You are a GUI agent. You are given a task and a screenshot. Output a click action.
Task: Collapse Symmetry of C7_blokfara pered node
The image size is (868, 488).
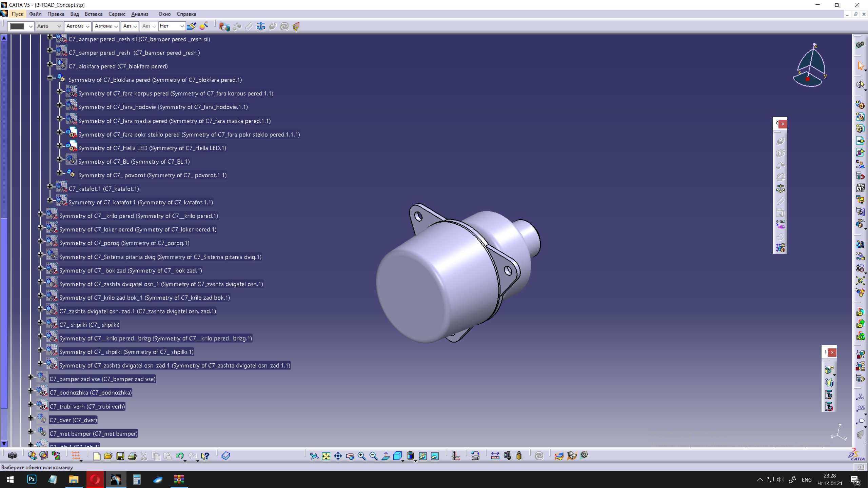point(50,78)
